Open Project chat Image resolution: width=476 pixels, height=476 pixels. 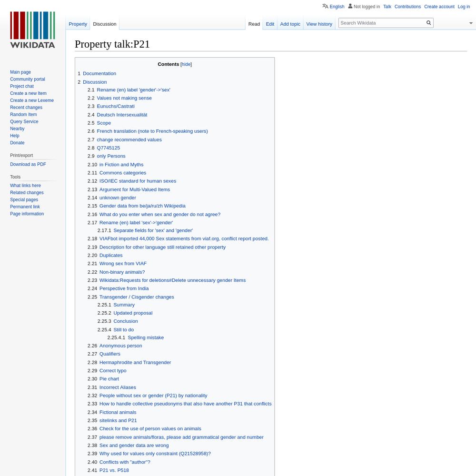pos(22,86)
